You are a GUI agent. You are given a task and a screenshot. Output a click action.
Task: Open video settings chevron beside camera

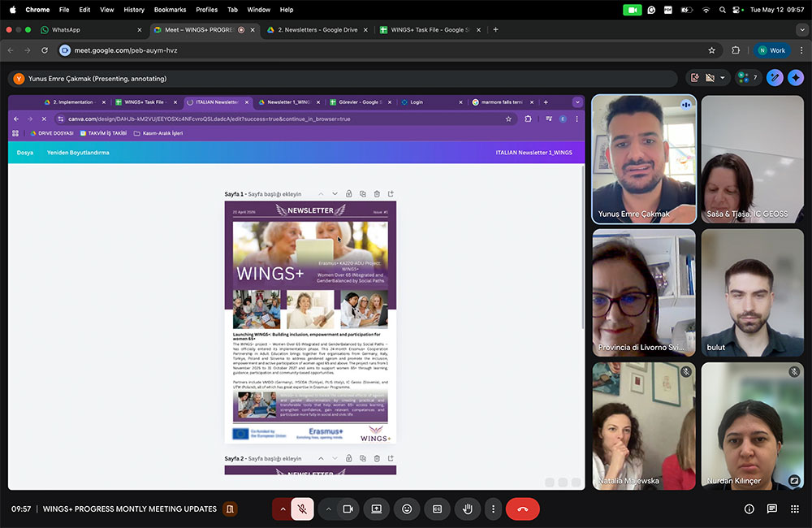(x=328, y=509)
